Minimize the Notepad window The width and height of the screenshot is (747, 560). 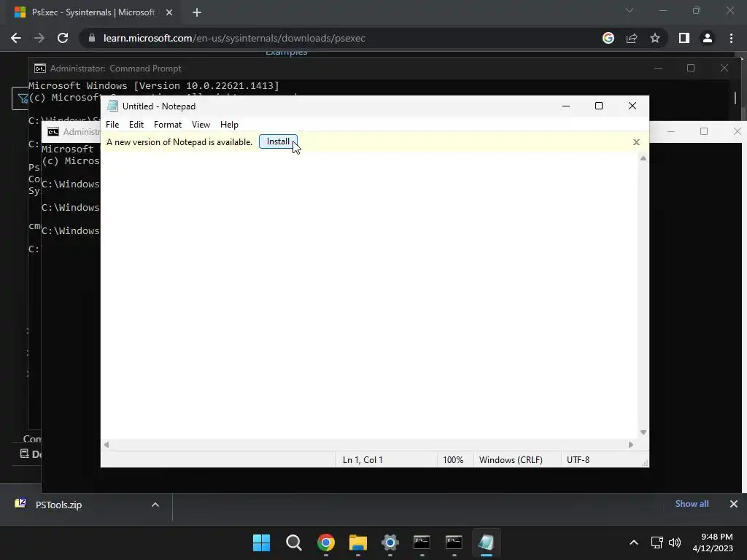(566, 106)
